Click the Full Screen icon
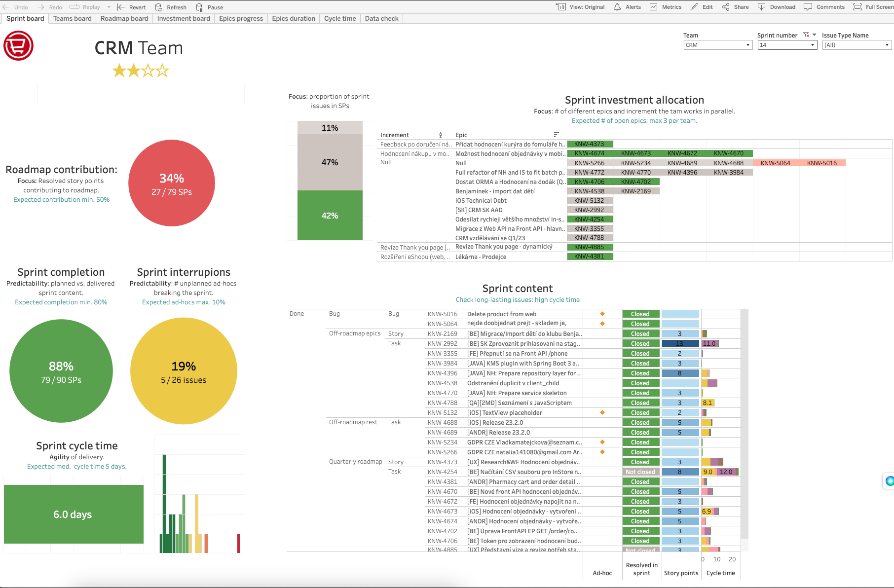Image resolution: width=894 pixels, height=588 pixels. click(857, 7)
